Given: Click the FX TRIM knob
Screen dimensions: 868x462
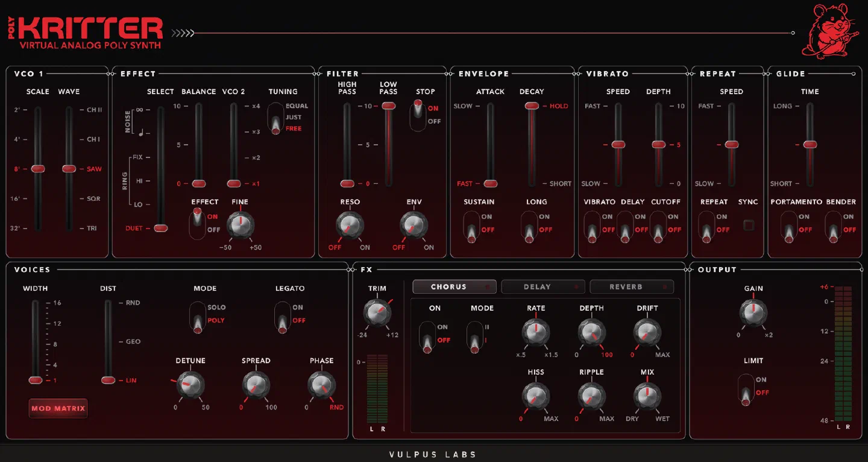Looking at the screenshot, I should click(377, 312).
